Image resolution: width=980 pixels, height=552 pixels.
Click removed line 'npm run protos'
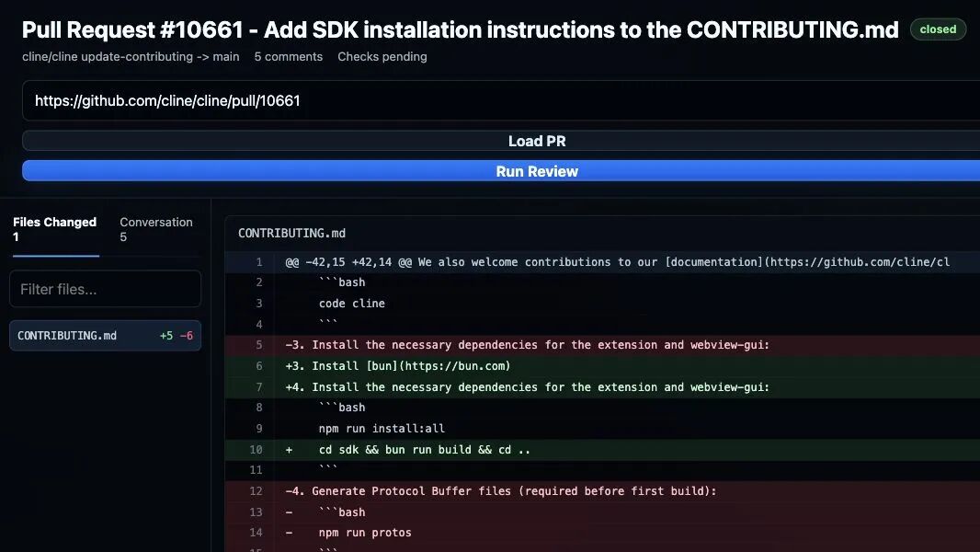click(602, 533)
